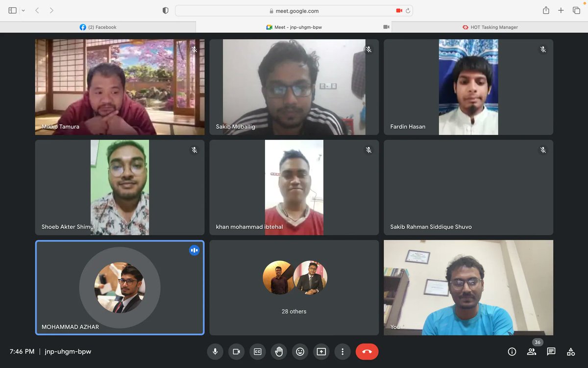The image size is (588, 368).
Task: Open the chat panel icon
Action: tap(551, 351)
